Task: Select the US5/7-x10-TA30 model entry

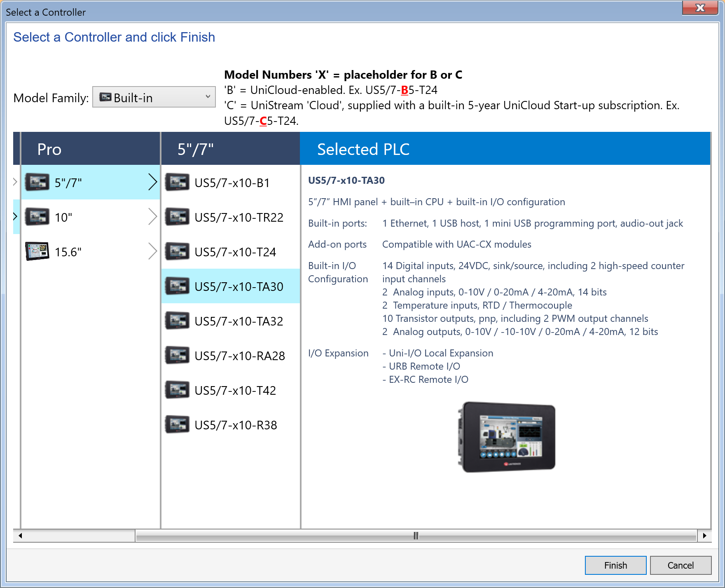Action: tap(239, 286)
